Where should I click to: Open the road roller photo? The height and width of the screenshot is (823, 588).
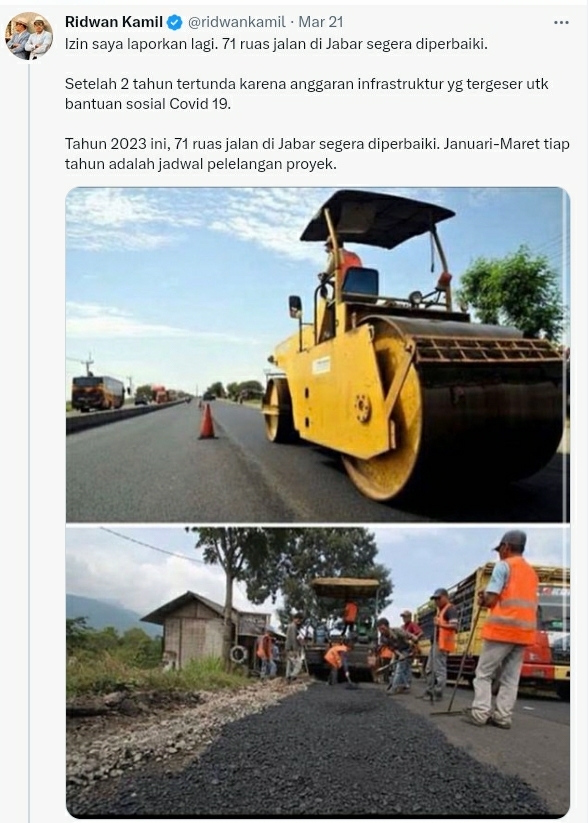(318, 355)
